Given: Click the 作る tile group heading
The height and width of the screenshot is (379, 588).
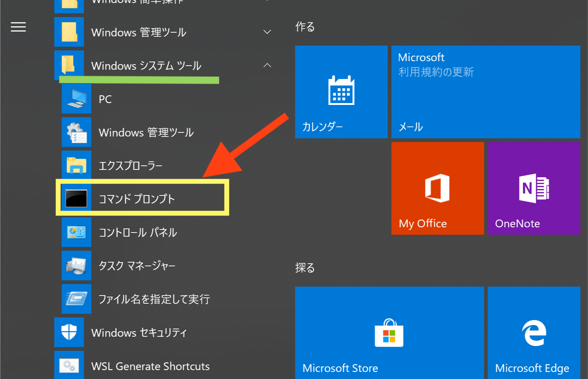Looking at the screenshot, I should coord(305,27).
